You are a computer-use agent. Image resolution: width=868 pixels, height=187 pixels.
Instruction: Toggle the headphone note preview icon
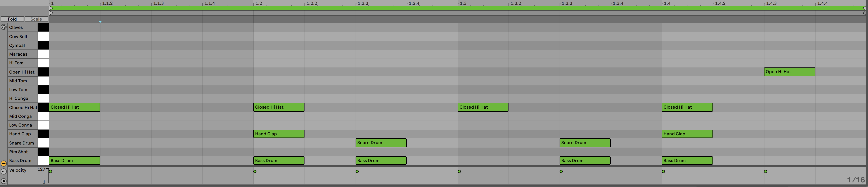(4, 27)
